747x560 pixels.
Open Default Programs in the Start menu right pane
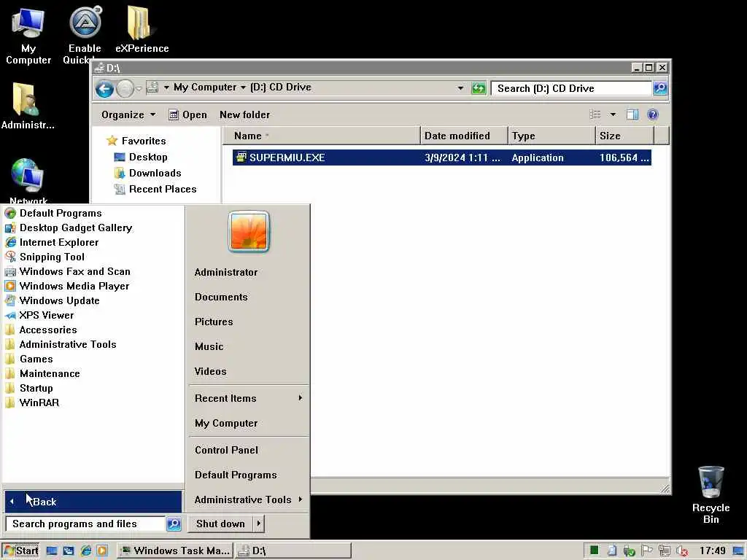(x=236, y=475)
